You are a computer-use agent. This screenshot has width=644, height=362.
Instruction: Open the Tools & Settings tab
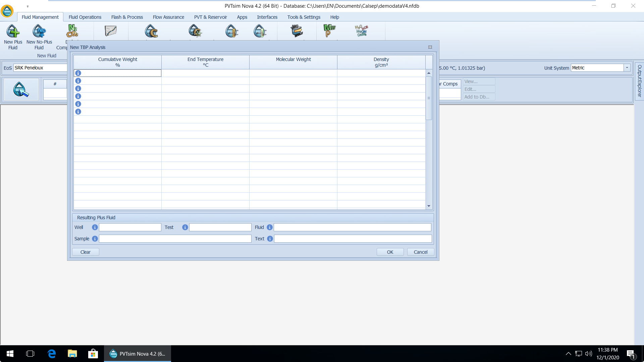click(304, 17)
